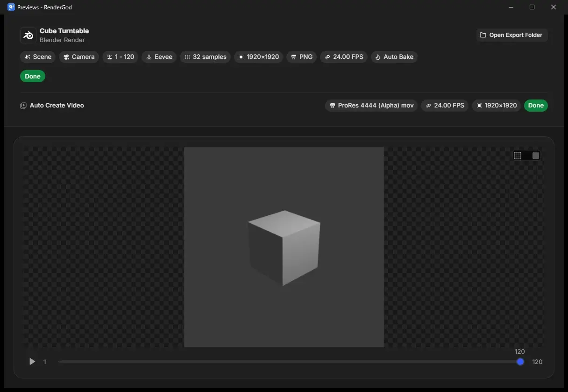Viewport: 568px width, 392px height.
Task: Click the RenderGod app icon in title bar
Action: (x=11, y=7)
